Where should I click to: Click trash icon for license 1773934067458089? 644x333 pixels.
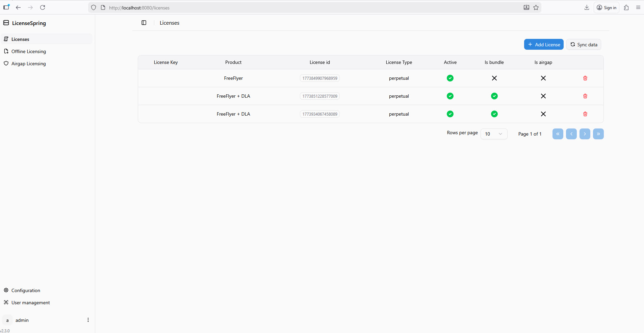point(585,114)
